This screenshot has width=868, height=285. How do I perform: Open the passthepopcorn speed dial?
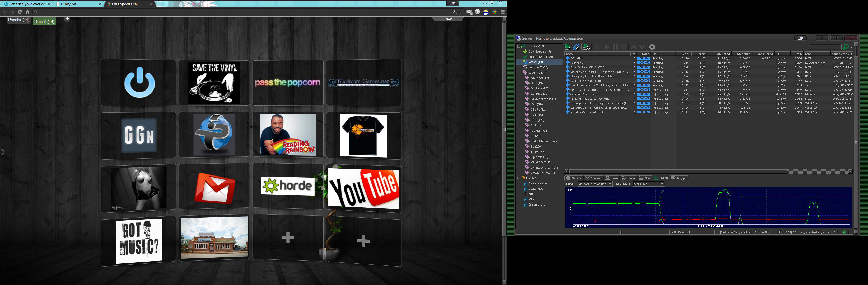pyautogui.click(x=288, y=83)
